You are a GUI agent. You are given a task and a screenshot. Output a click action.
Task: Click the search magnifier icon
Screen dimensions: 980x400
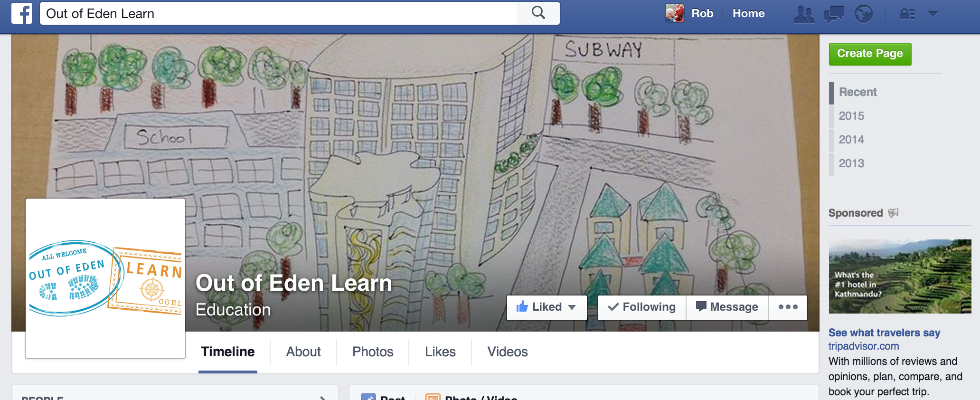click(x=538, y=13)
